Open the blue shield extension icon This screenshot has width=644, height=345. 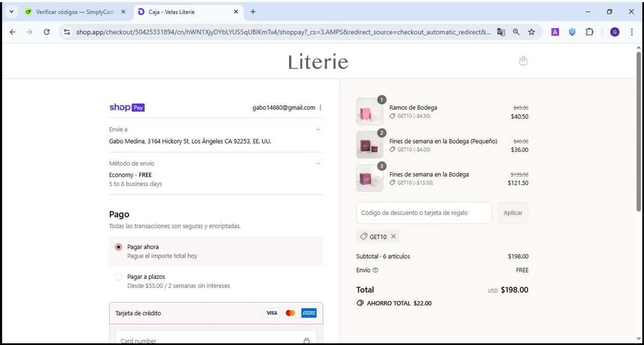coord(572,32)
